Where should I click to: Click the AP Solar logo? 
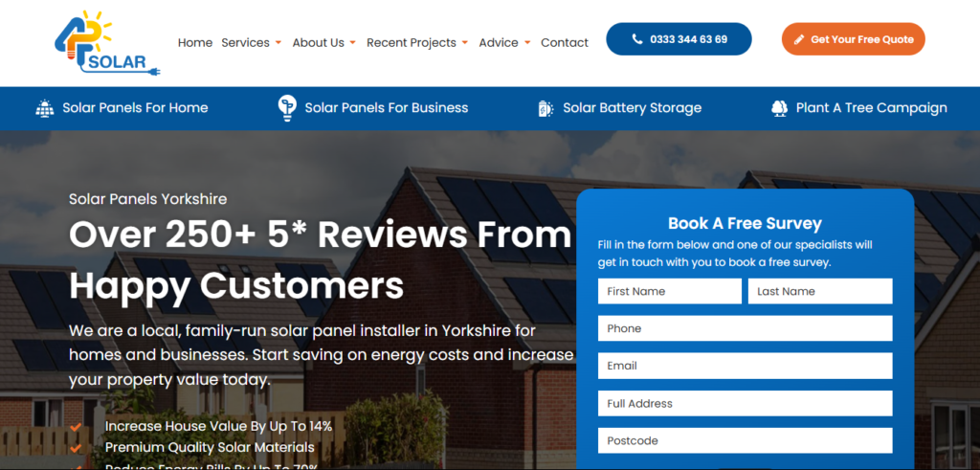(x=105, y=43)
